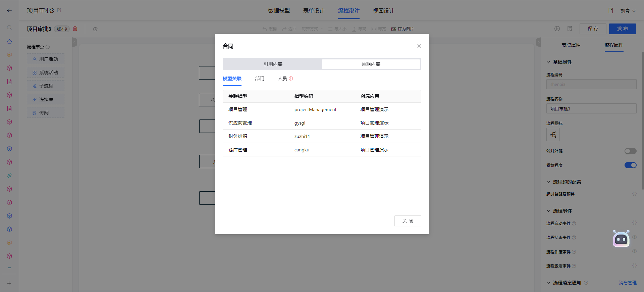The image size is (644, 292).
Task: Click the blue 发布 button
Action: pos(623,29)
